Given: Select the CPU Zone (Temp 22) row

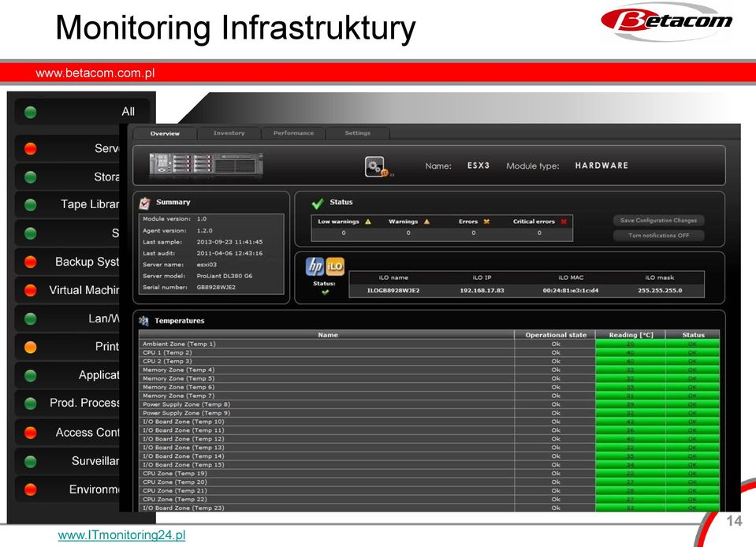Looking at the screenshot, I should (429, 499).
